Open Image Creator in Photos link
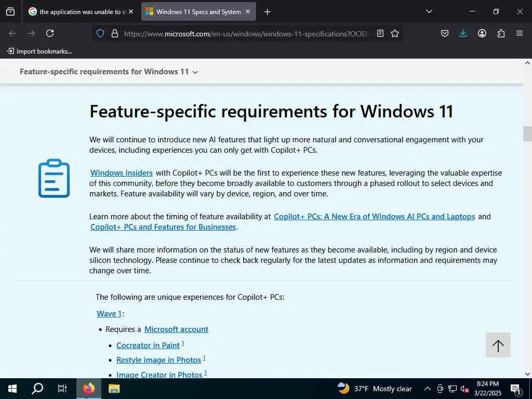Image resolution: width=532 pixels, height=399 pixels. [159, 375]
